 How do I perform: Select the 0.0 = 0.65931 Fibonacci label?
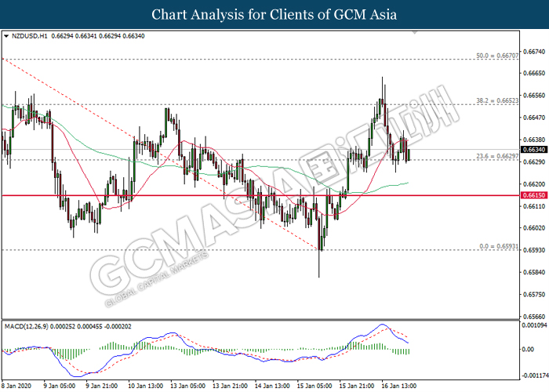pos(499,246)
